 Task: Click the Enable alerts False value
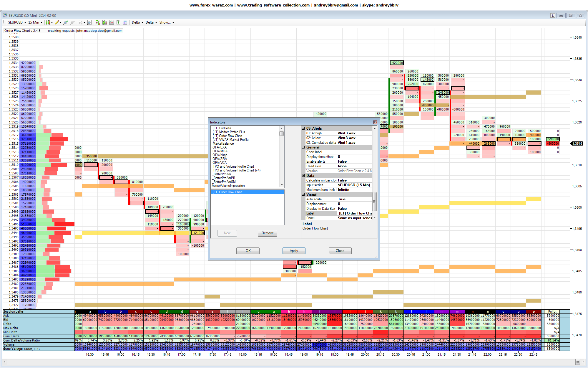342,161
